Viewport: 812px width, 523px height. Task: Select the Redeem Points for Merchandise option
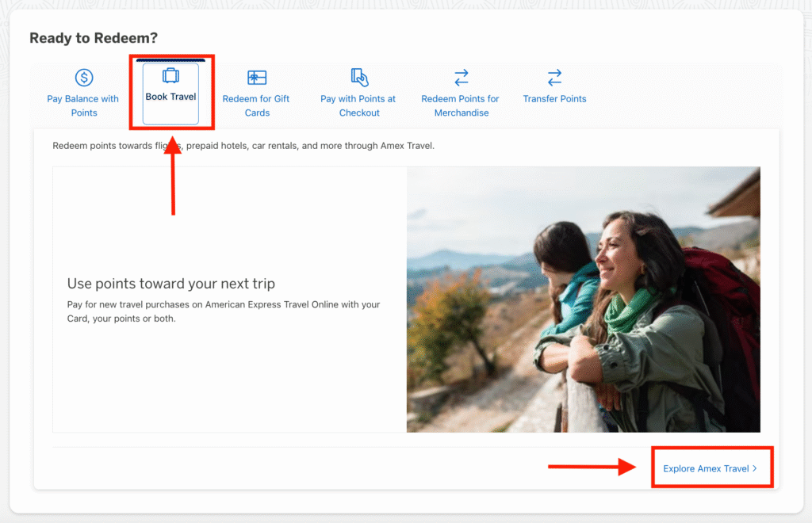coord(461,91)
